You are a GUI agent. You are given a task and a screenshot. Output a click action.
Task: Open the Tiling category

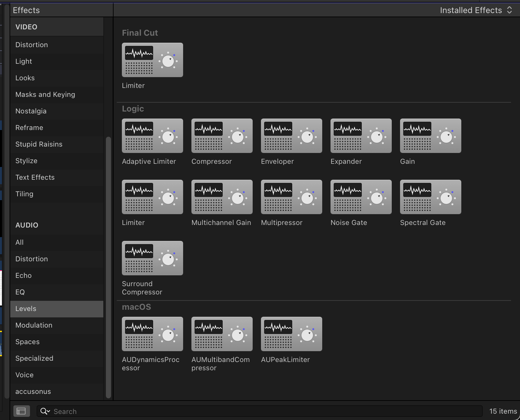(x=57, y=194)
